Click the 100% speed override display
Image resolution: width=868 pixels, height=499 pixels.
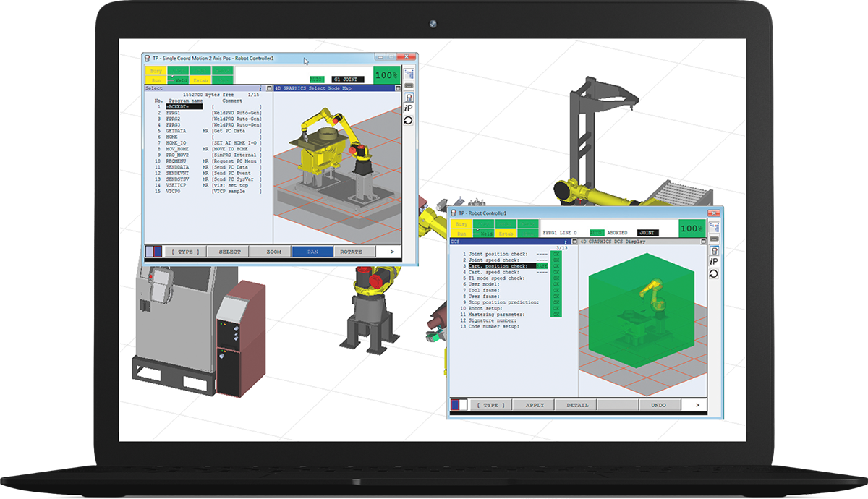click(x=386, y=74)
